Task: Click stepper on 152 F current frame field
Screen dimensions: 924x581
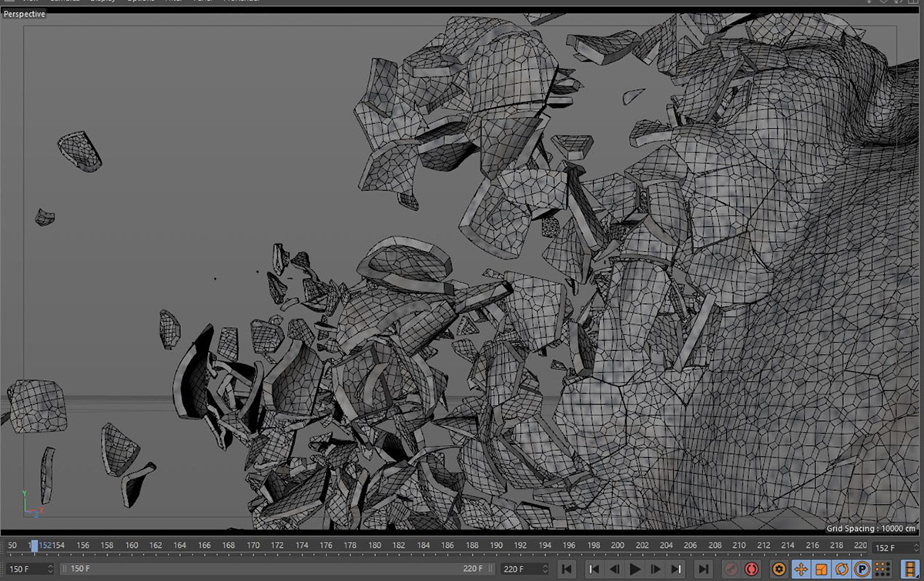Action: tap(916, 547)
